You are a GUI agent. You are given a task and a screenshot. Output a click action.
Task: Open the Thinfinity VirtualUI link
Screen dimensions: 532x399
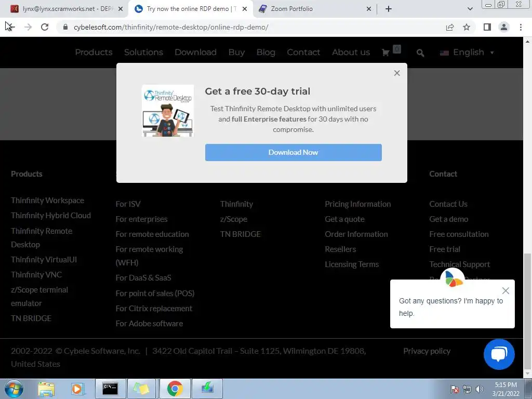(x=44, y=260)
